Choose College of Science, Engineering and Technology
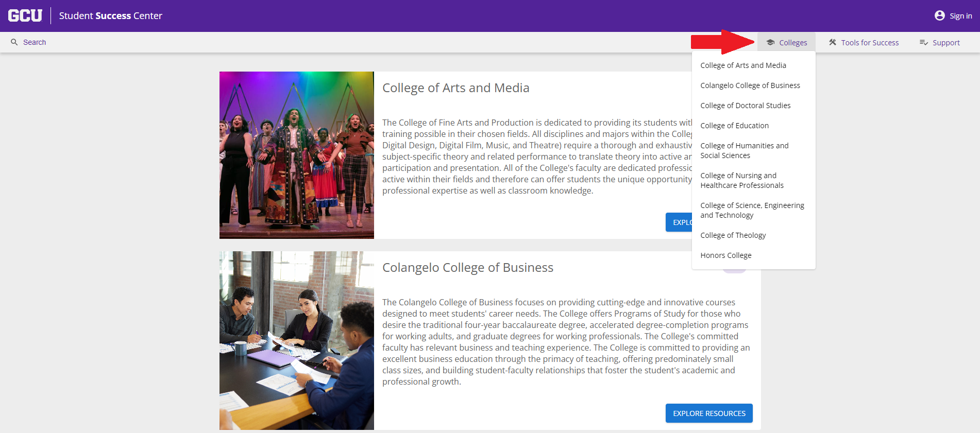Image resolution: width=980 pixels, height=433 pixels. (x=753, y=210)
